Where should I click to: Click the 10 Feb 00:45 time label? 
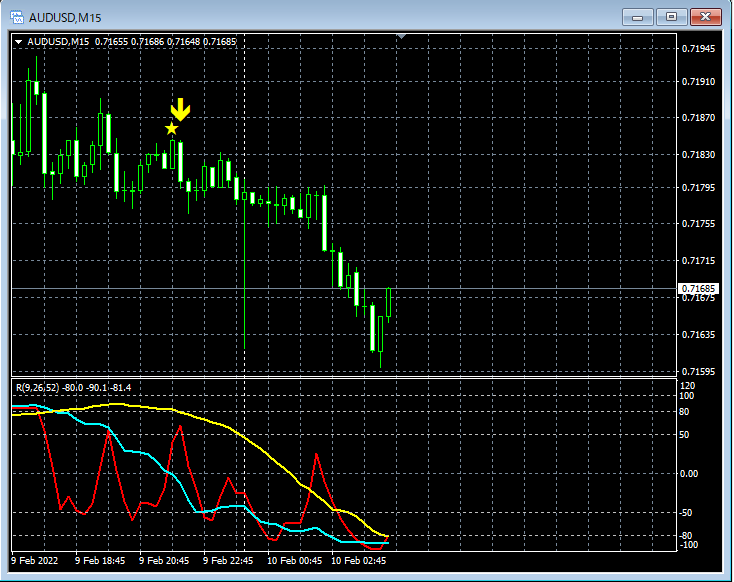click(x=294, y=561)
